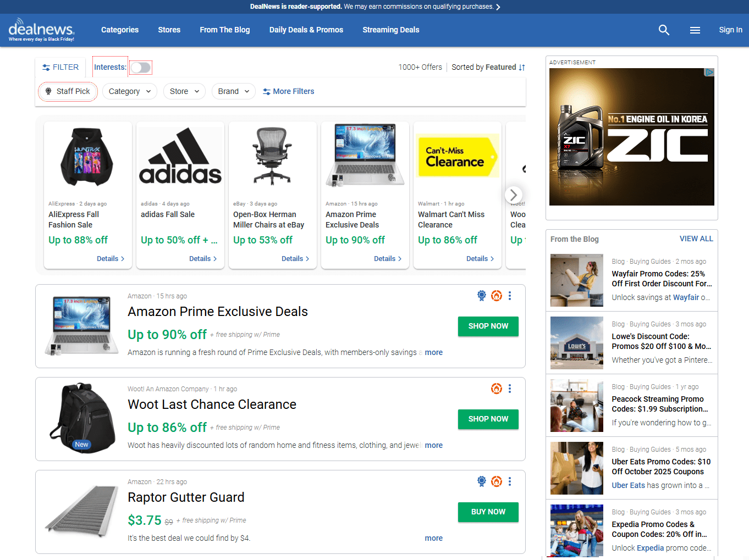The height and width of the screenshot is (560, 749).
Task: Open the Streaming Deals menu item
Action: tap(390, 30)
